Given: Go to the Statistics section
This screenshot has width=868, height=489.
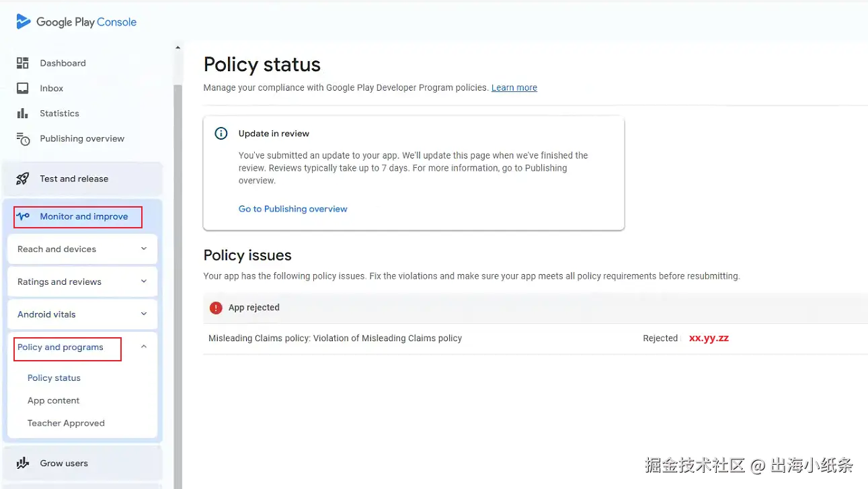Looking at the screenshot, I should (x=59, y=114).
